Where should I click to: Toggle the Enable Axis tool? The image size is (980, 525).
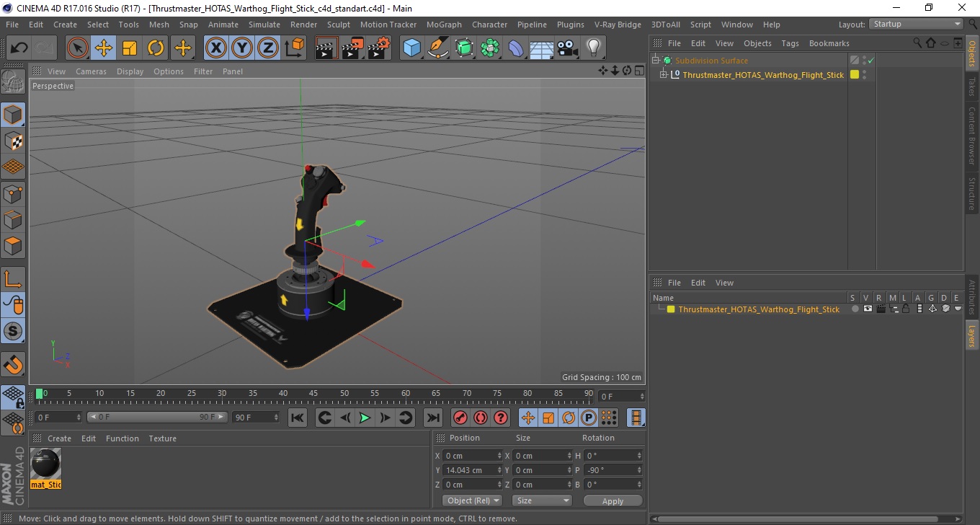14,279
